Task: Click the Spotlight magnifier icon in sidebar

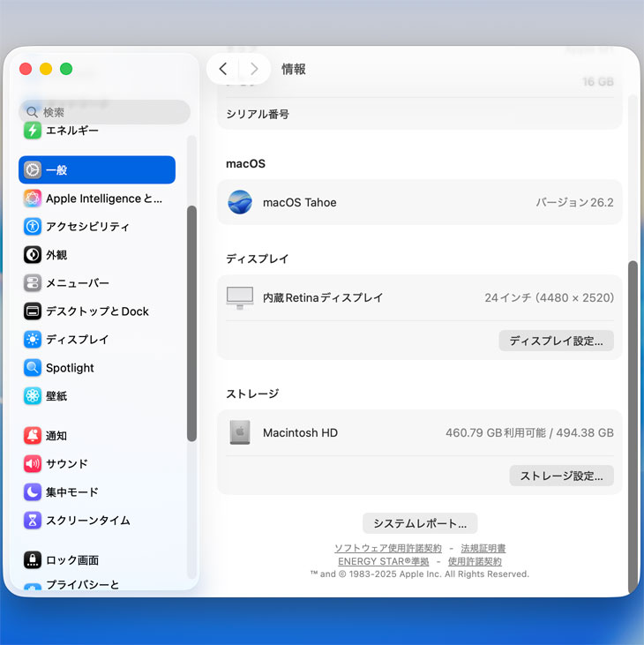Action: (x=33, y=368)
